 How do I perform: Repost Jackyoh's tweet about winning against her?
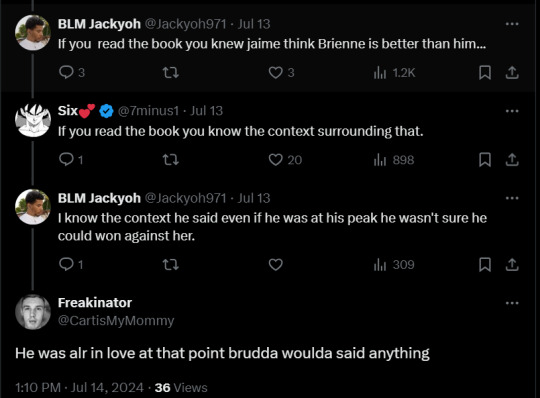tap(170, 265)
